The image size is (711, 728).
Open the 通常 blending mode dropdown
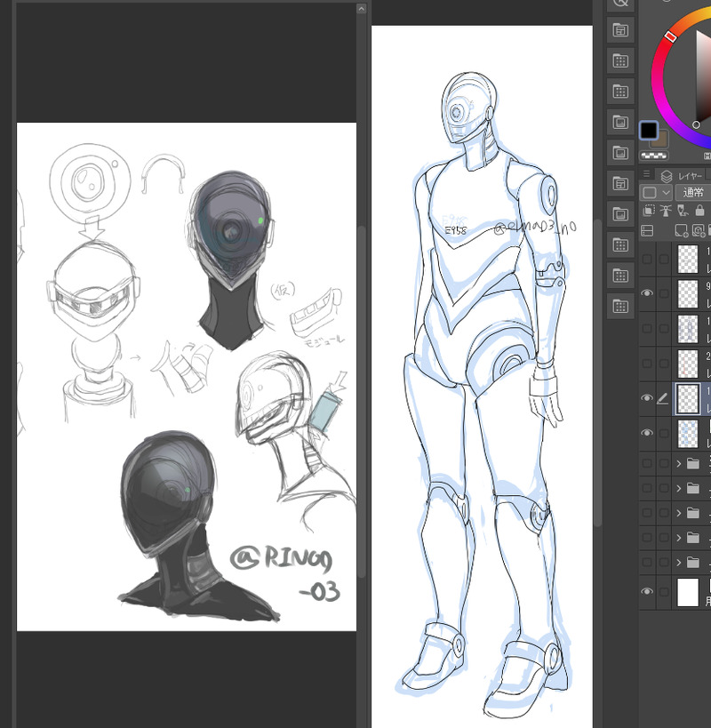pyautogui.click(x=693, y=192)
